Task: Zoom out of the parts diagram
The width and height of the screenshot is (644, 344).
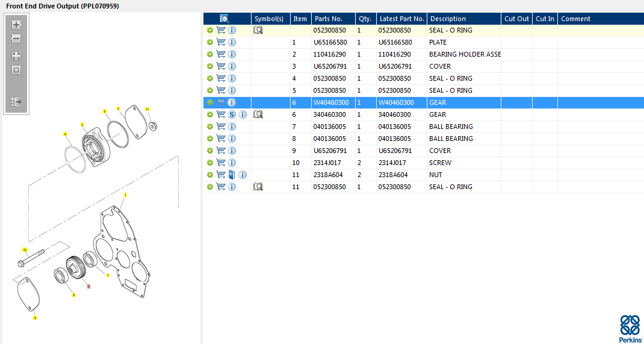Action: [16, 39]
